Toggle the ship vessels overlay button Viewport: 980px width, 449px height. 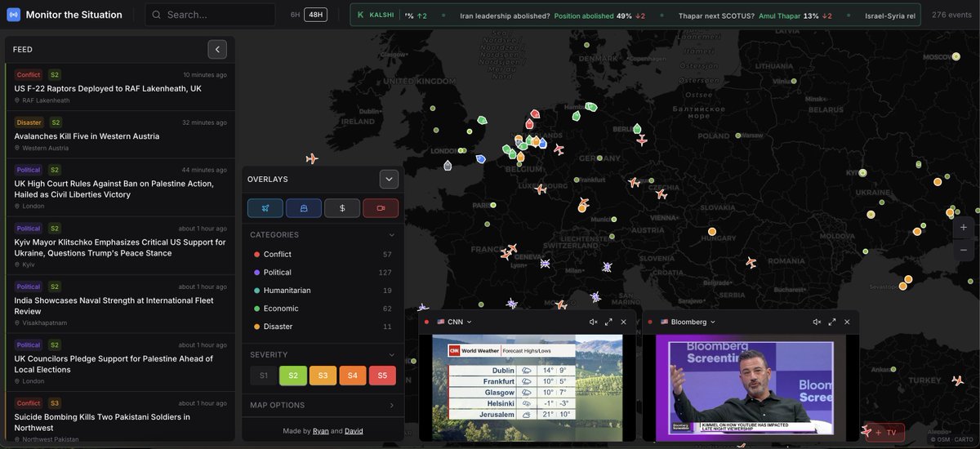[304, 208]
